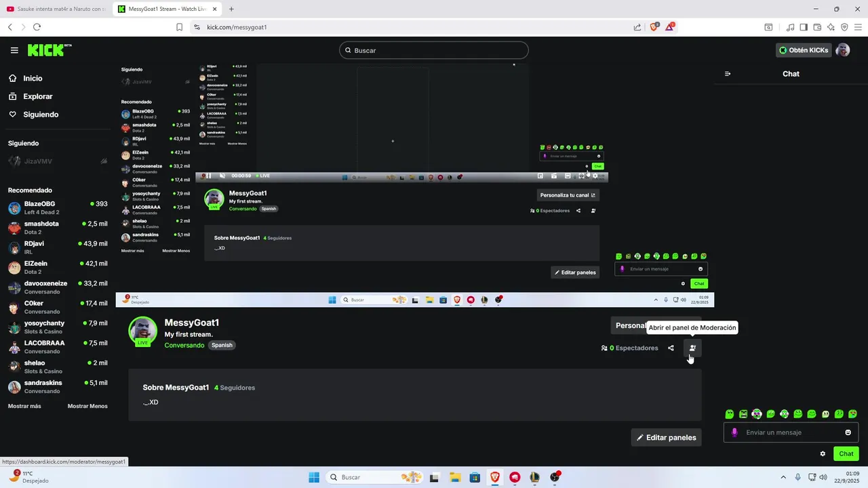Open the followed channel JizaVMV

pos(58,161)
